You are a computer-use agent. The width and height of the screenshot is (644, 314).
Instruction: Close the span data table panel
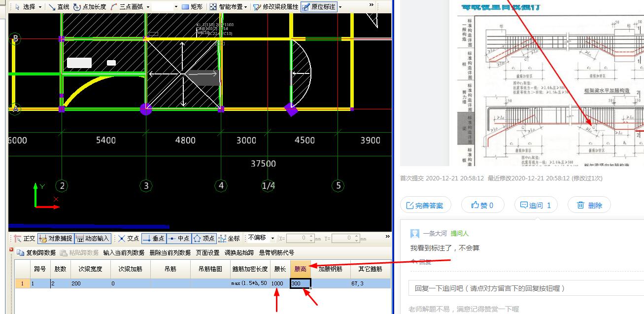11,249
